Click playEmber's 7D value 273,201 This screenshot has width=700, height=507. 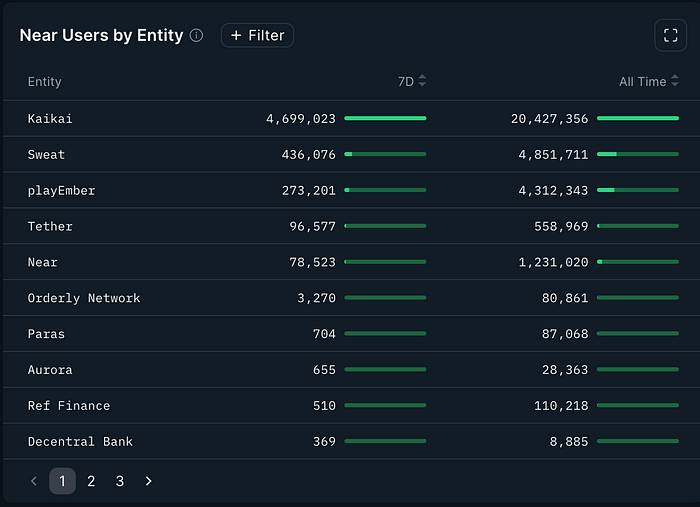click(308, 191)
